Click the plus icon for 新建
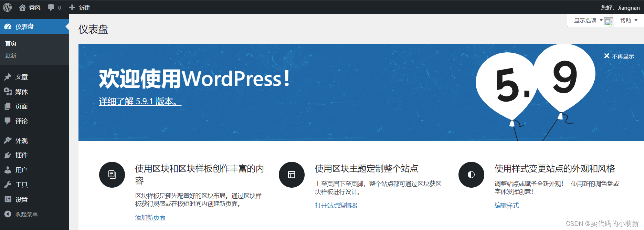The image size is (644, 230). point(72,7)
